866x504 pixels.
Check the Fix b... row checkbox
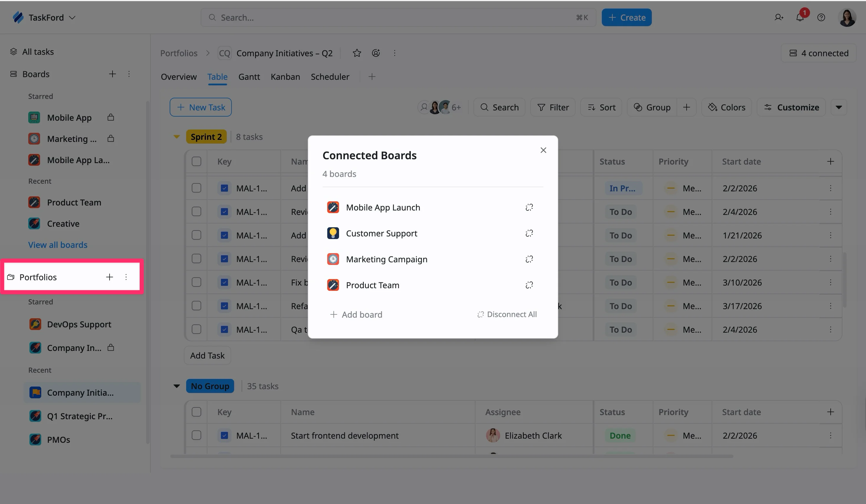pos(196,282)
